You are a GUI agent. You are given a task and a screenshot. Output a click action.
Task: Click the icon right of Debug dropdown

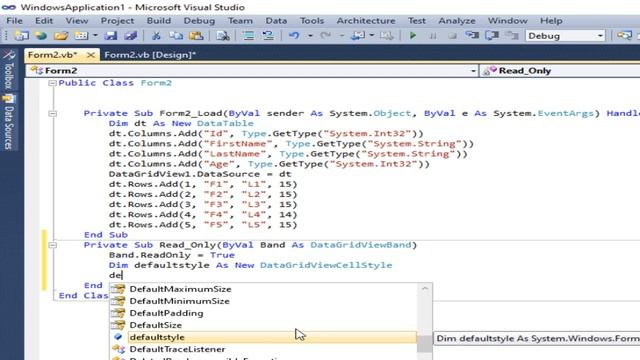click(624, 36)
